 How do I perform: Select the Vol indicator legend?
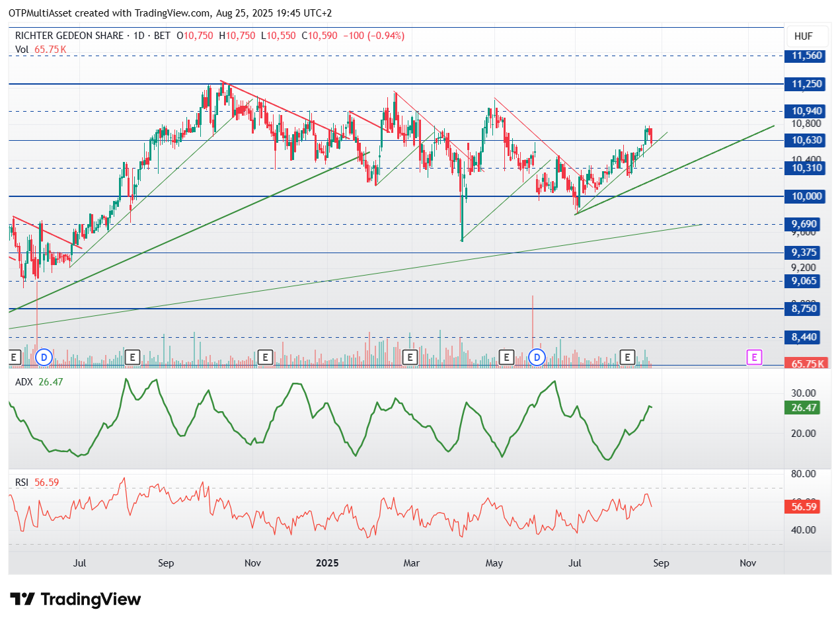[41, 49]
